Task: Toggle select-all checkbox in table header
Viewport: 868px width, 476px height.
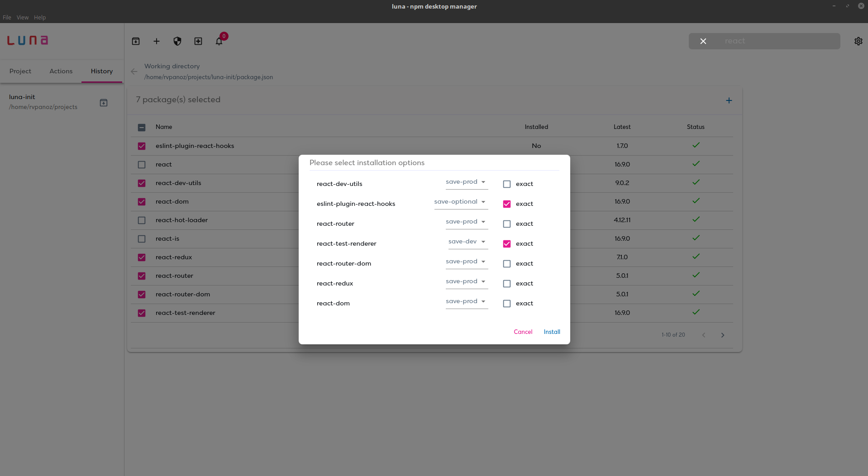Action: (x=142, y=128)
